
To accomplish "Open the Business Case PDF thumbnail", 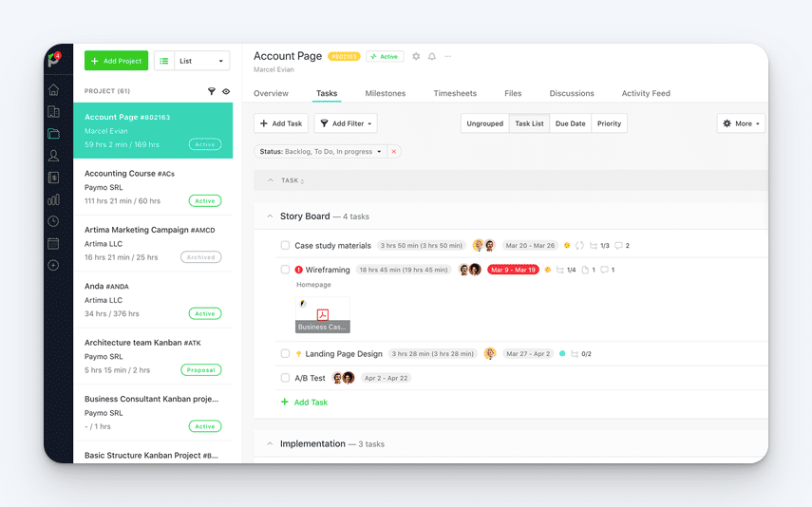I will [323, 315].
